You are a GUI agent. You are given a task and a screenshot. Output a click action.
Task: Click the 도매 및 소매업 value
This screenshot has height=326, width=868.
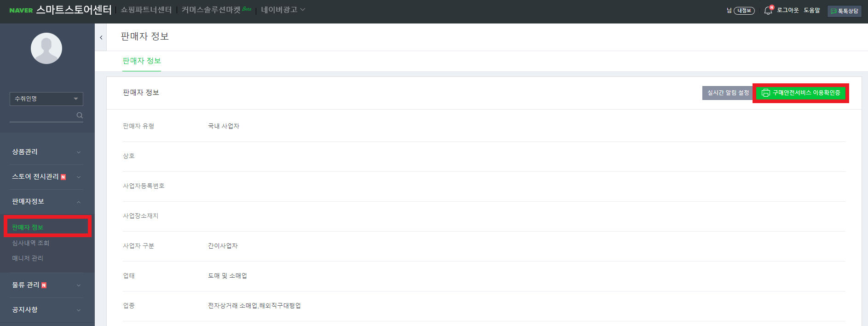227,276
